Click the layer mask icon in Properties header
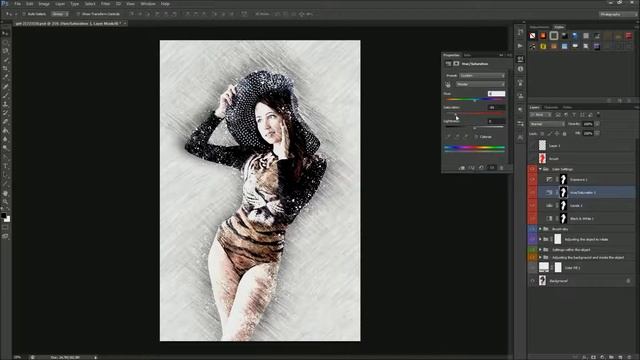Screen dimensions: 640x360 (x=456, y=64)
